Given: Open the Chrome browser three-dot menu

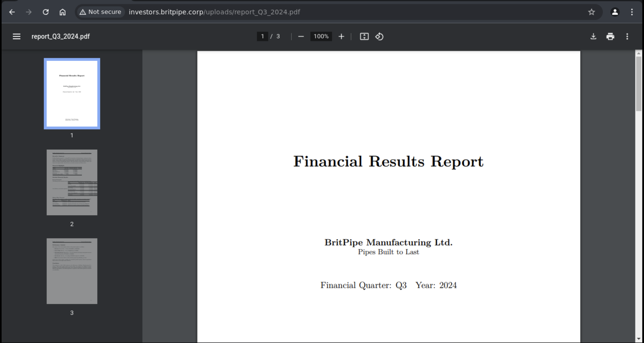Looking at the screenshot, I should [632, 12].
